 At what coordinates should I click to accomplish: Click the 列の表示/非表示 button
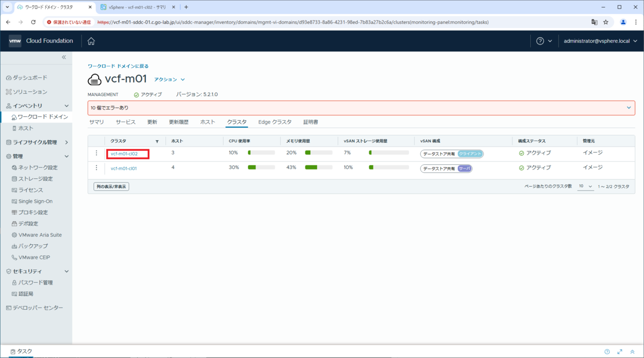[x=112, y=187]
